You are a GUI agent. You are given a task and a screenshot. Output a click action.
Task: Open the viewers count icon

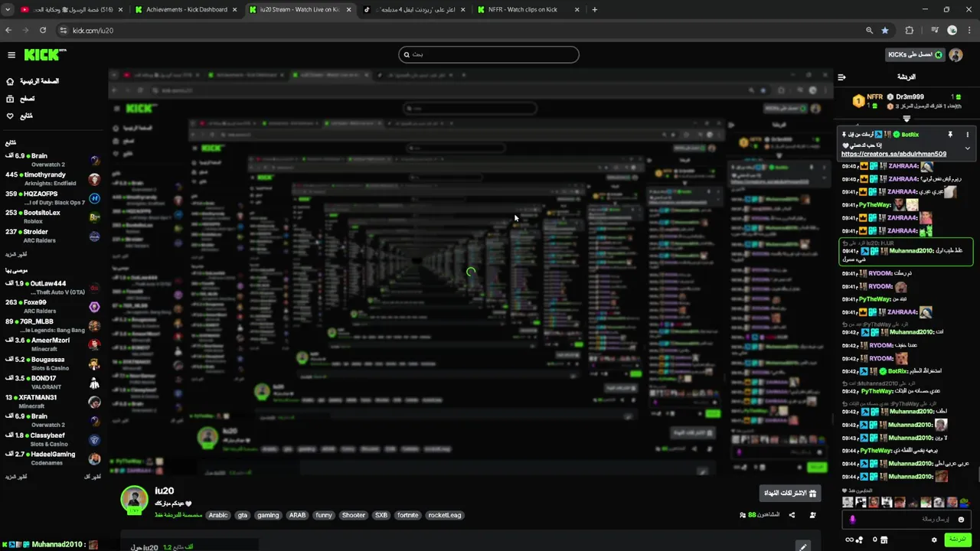pyautogui.click(x=743, y=515)
